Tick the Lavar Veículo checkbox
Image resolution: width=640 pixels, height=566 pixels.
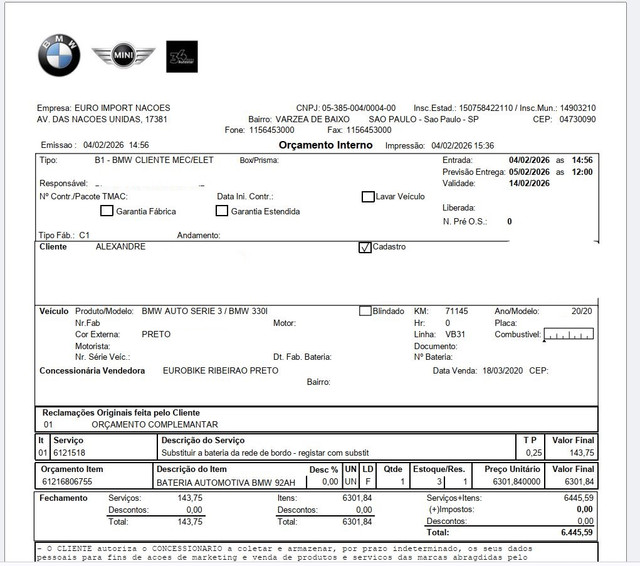pos(368,197)
